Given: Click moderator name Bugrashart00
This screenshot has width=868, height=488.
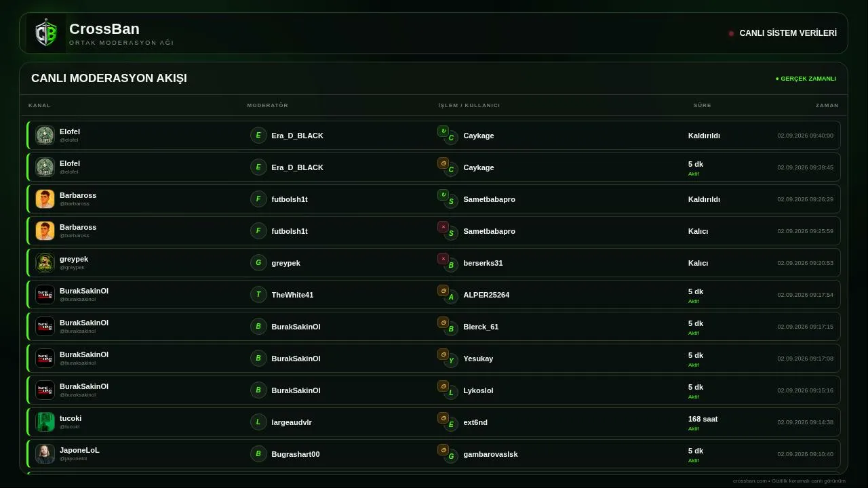Looking at the screenshot, I should [x=296, y=454].
